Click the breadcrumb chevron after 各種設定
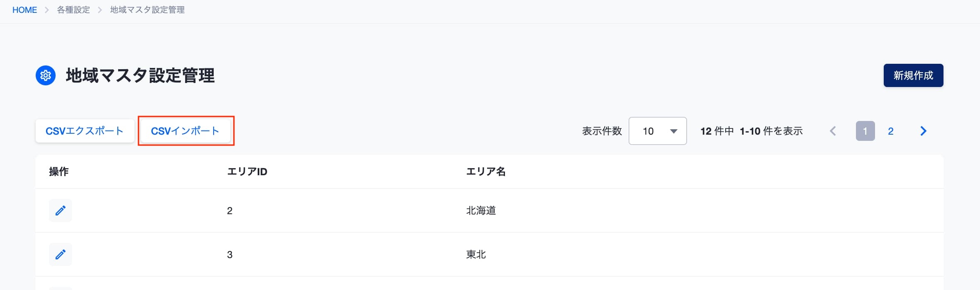 [100, 10]
